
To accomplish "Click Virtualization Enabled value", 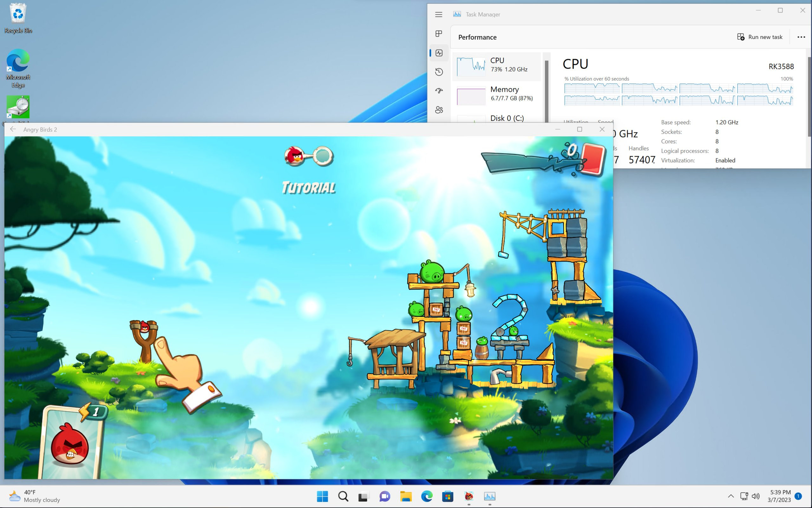I will click(x=725, y=160).
